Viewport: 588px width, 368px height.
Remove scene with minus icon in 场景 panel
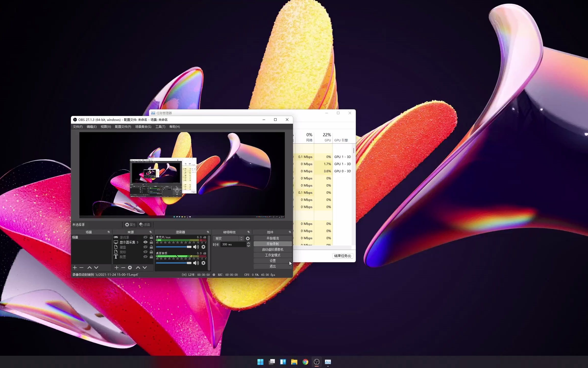point(81,268)
